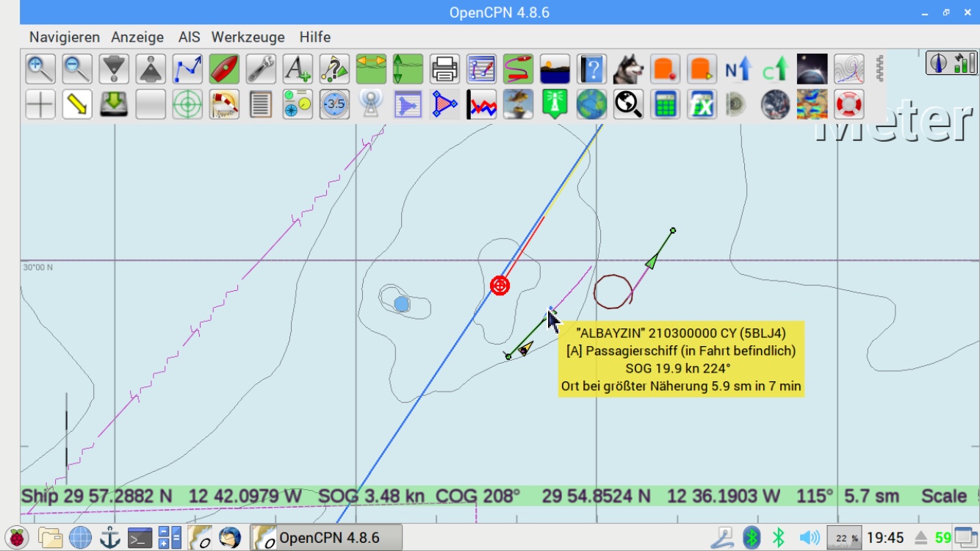
Task: Click the red own-ship target marker on chart
Action: [500, 285]
